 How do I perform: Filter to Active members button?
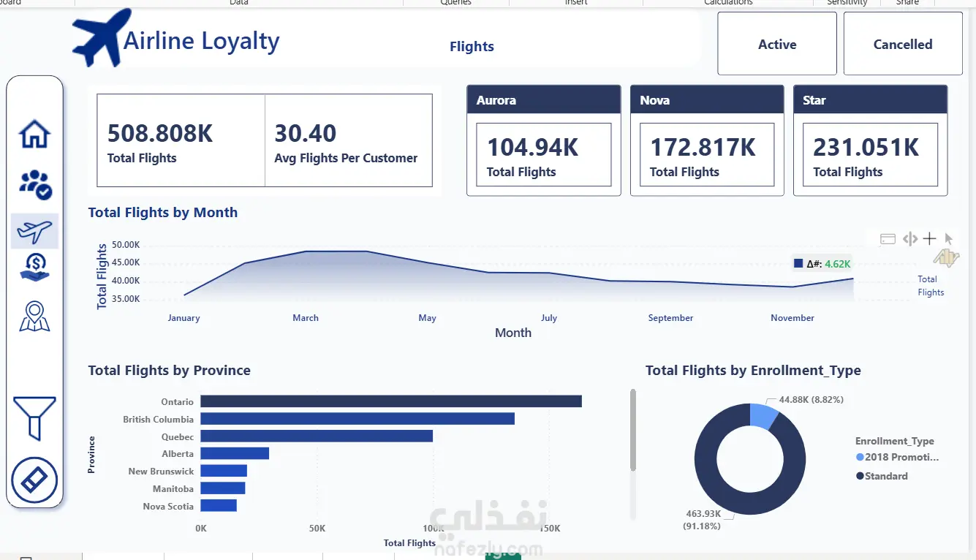[777, 44]
